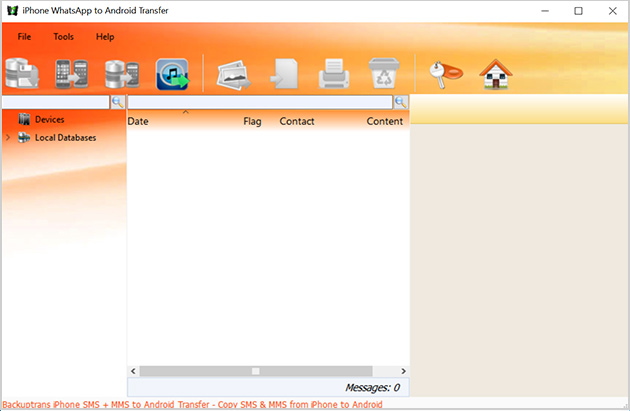
Task: Click the export photos toolbar icon
Action: [233, 75]
